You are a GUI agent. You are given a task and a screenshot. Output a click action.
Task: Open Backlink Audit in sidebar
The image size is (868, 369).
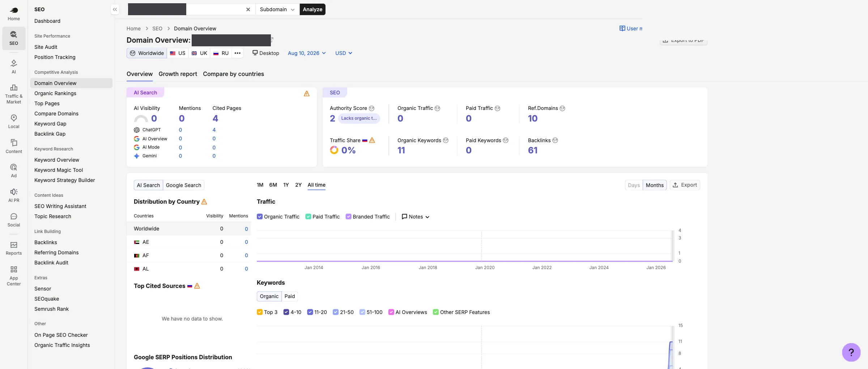(x=51, y=263)
